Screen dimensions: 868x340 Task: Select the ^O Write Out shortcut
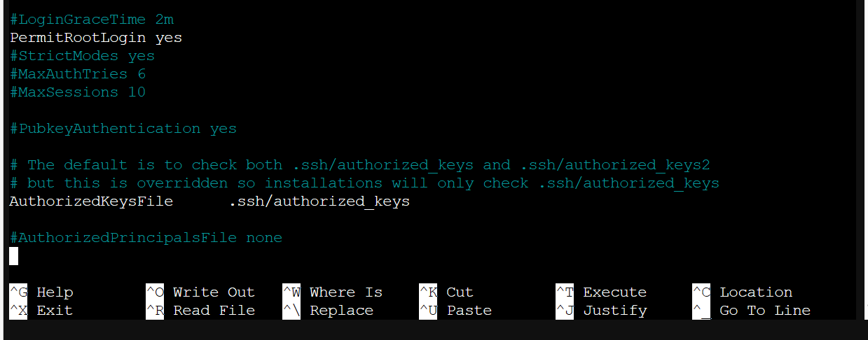click(x=200, y=292)
